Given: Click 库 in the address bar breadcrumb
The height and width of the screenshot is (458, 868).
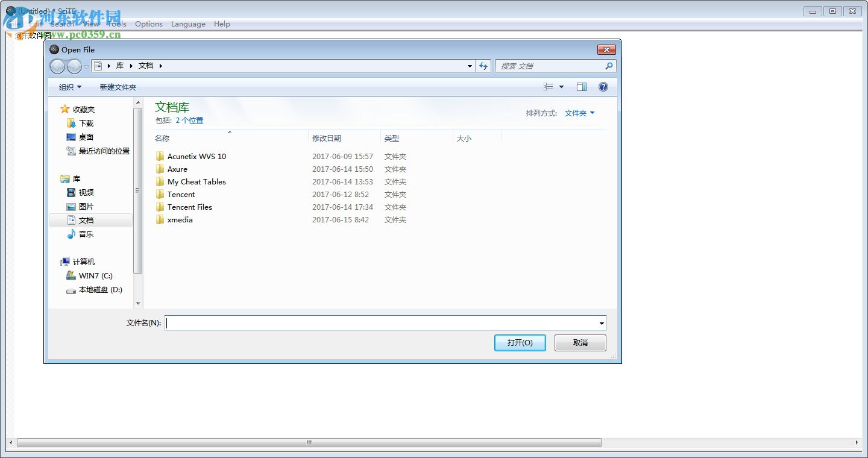Looking at the screenshot, I should point(120,66).
